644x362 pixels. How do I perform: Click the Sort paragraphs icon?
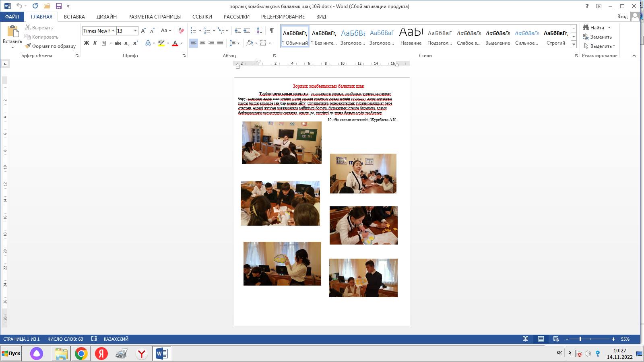pyautogui.click(x=259, y=31)
